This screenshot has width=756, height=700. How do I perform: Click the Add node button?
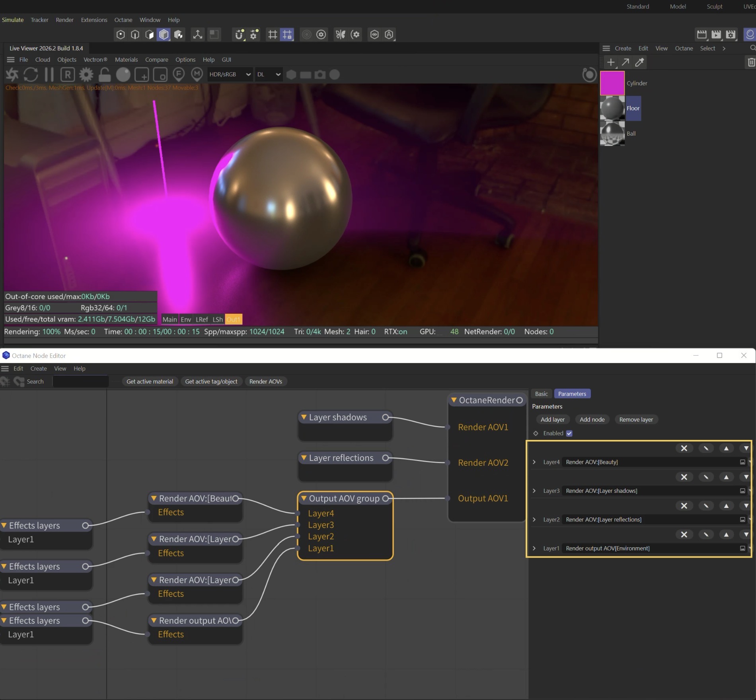coord(592,419)
